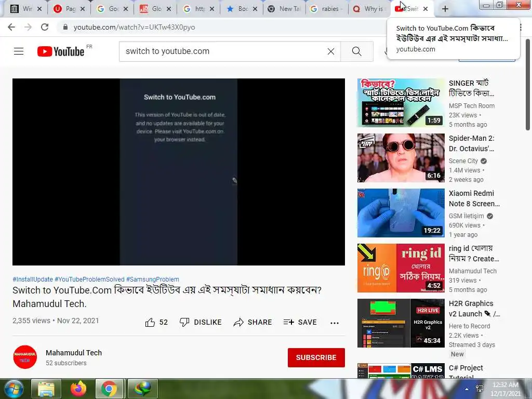The width and height of the screenshot is (532, 399).
Task: Click the magnifier search button
Action: coord(356,51)
